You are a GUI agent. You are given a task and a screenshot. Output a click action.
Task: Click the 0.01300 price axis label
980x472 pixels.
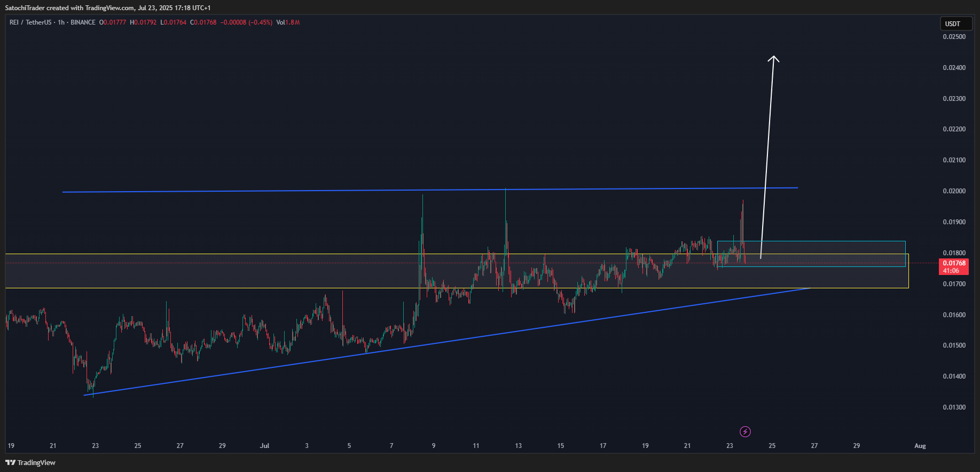coord(954,407)
